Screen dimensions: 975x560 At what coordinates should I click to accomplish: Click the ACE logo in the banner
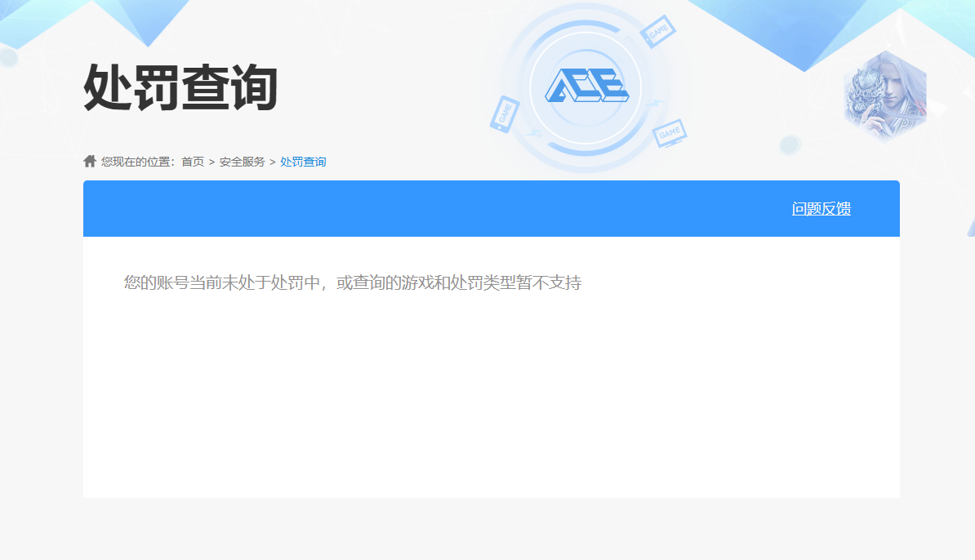585,86
